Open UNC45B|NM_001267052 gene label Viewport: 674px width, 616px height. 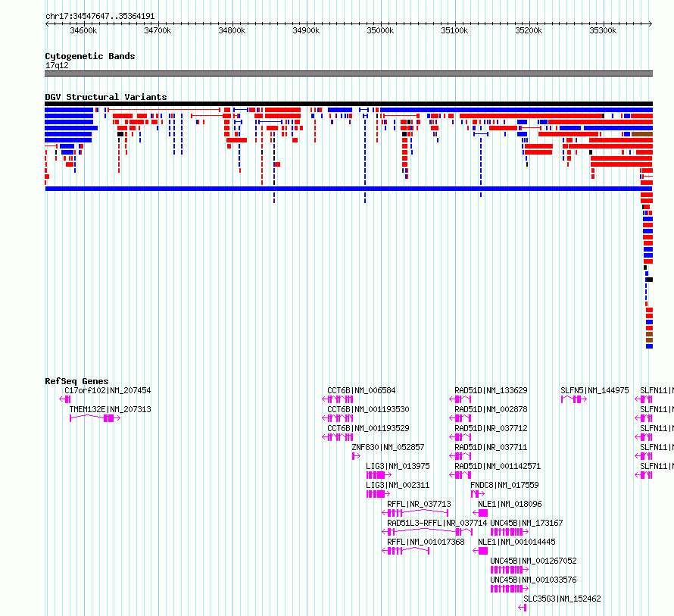533,561
